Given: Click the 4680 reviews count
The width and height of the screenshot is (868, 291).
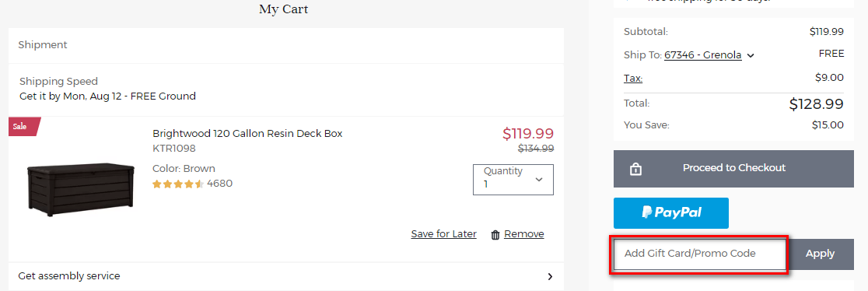Looking at the screenshot, I should [220, 184].
